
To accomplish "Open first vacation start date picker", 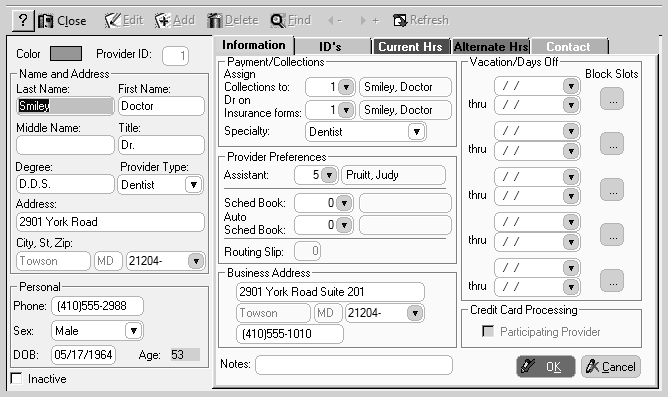I will [x=571, y=86].
